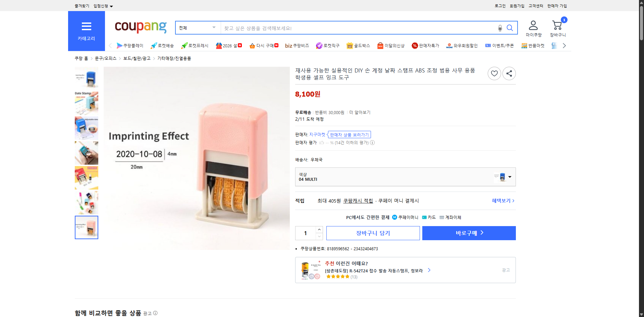Viewport: 644px width, 317px height.
Task: Toggle the heart wishlist button
Action: coord(494,73)
